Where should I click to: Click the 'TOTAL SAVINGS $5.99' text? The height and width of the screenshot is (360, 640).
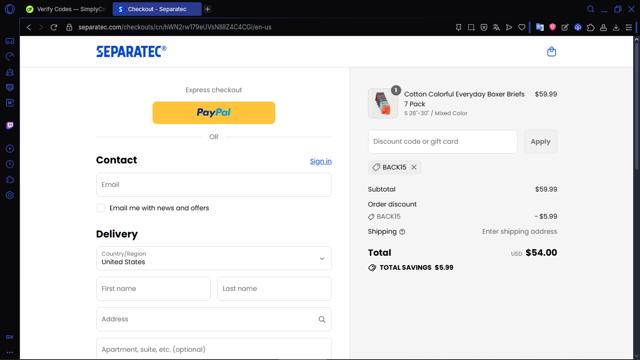coord(416,268)
